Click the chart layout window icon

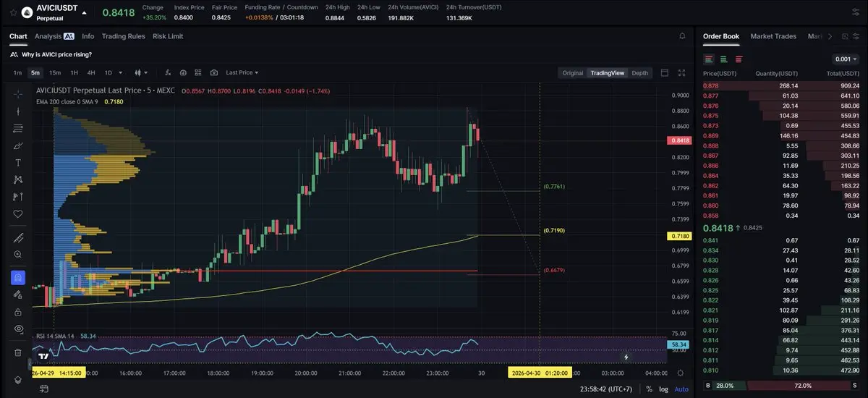[x=665, y=72]
